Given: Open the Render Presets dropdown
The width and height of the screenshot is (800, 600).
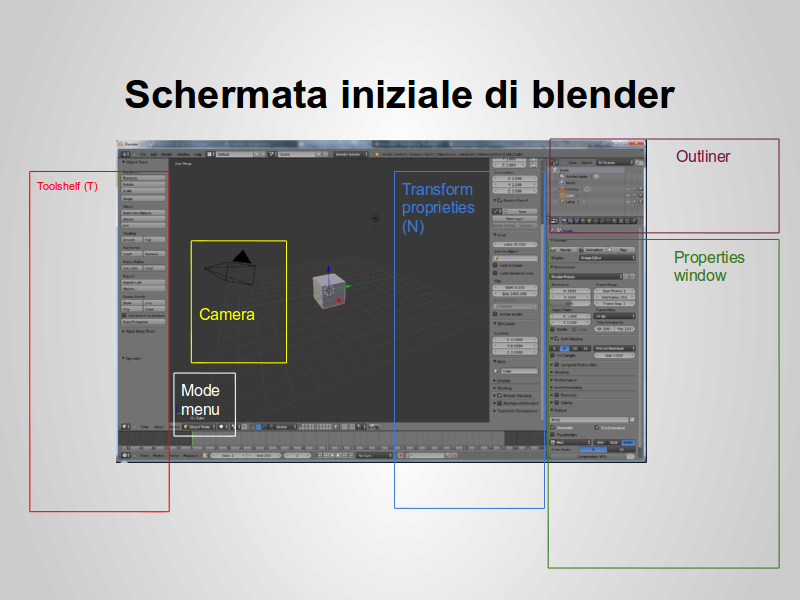Looking at the screenshot, I should tap(586, 277).
